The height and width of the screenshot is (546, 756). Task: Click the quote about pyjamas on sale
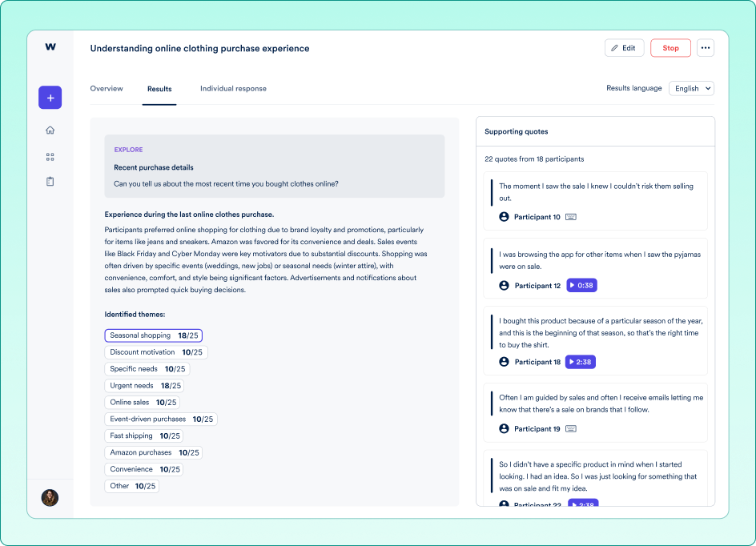(600, 260)
